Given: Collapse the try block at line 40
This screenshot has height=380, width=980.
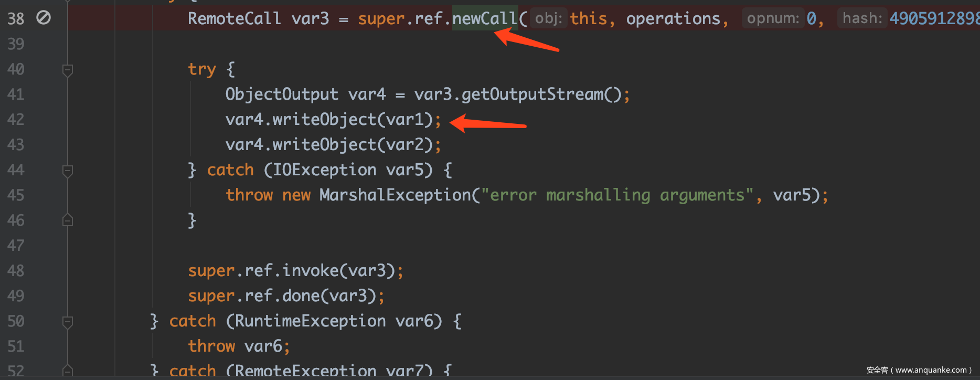Looking at the screenshot, I should point(67,69).
